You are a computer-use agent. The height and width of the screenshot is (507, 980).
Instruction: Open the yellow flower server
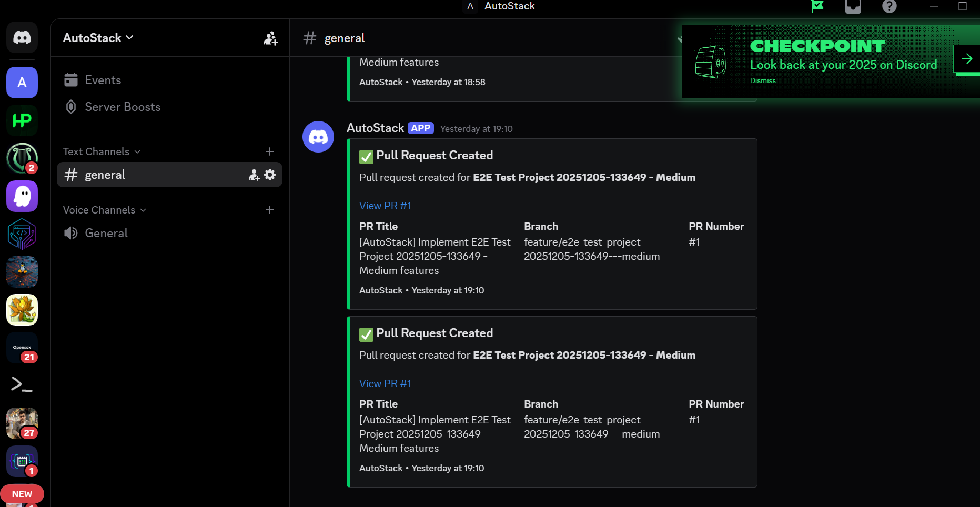[22, 310]
